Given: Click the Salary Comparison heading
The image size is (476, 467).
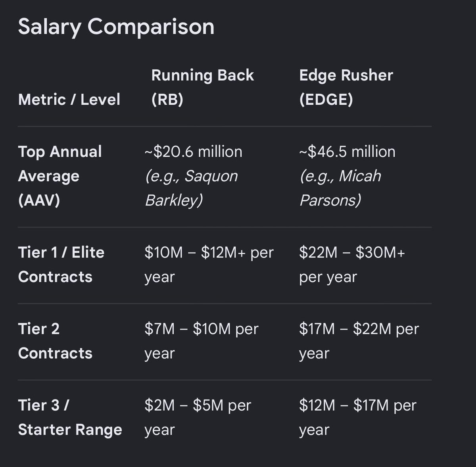Looking at the screenshot, I should (x=116, y=27).
